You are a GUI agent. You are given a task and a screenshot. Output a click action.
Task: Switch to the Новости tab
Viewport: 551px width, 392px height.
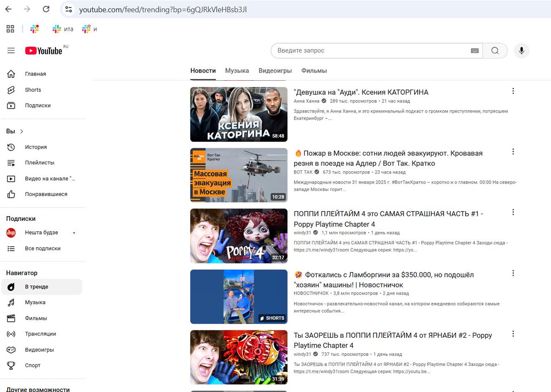coord(203,71)
